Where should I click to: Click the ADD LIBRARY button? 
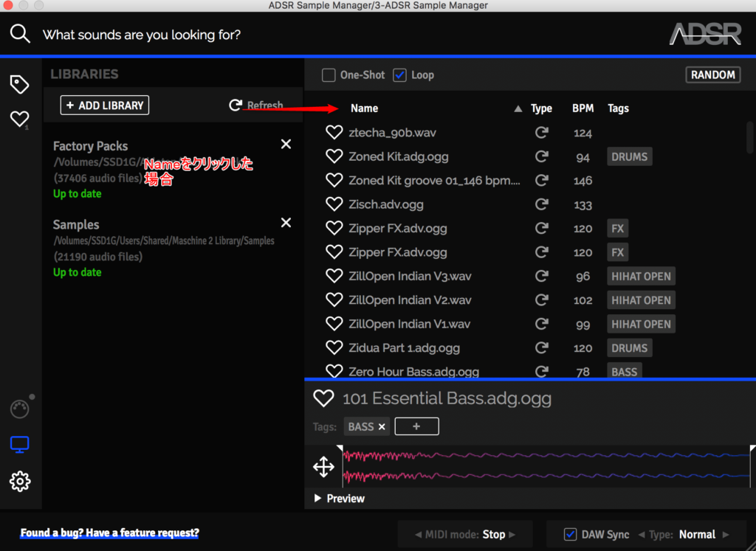pos(105,105)
